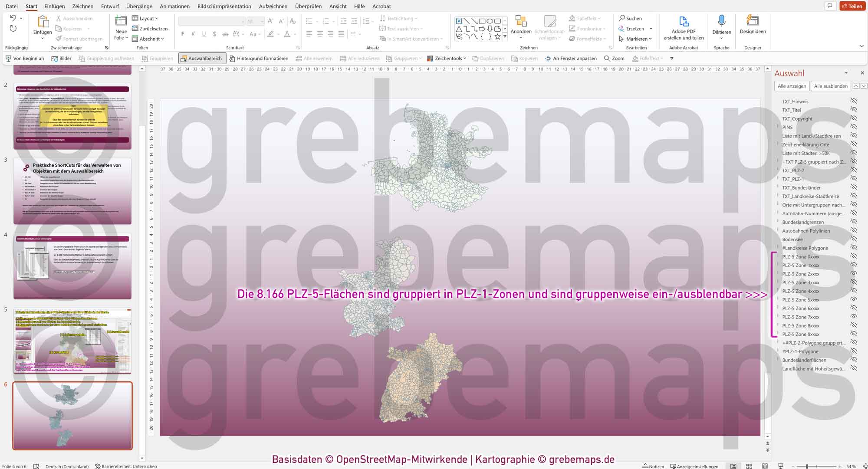
Task: Switch to the Ansicht tab
Action: (x=338, y=6)
